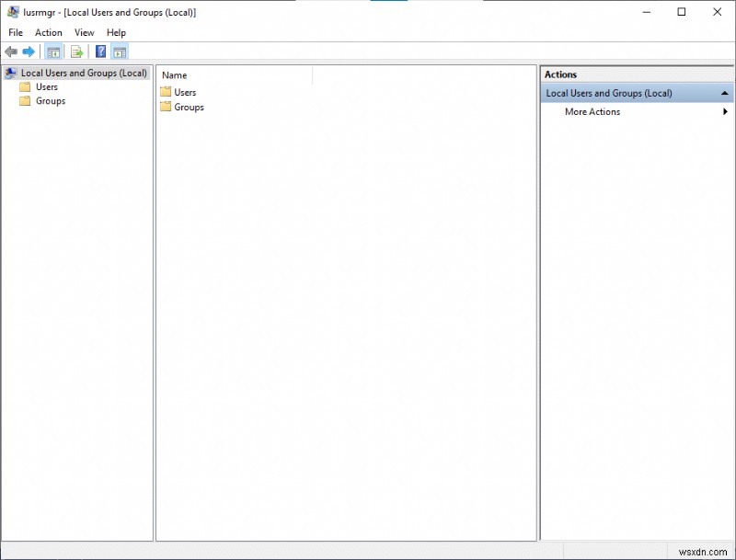Open the View menu
The width and height of the screenshot is (736, 560).
tap(85, 32)
